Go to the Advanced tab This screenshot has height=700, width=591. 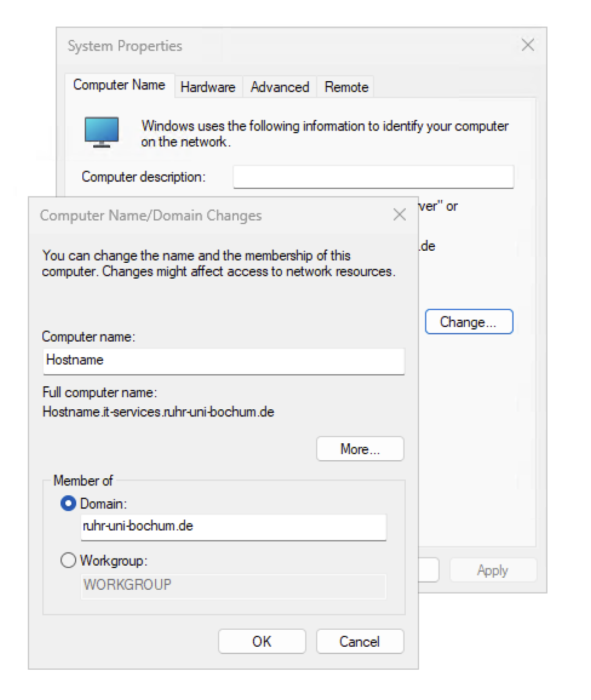280,87
